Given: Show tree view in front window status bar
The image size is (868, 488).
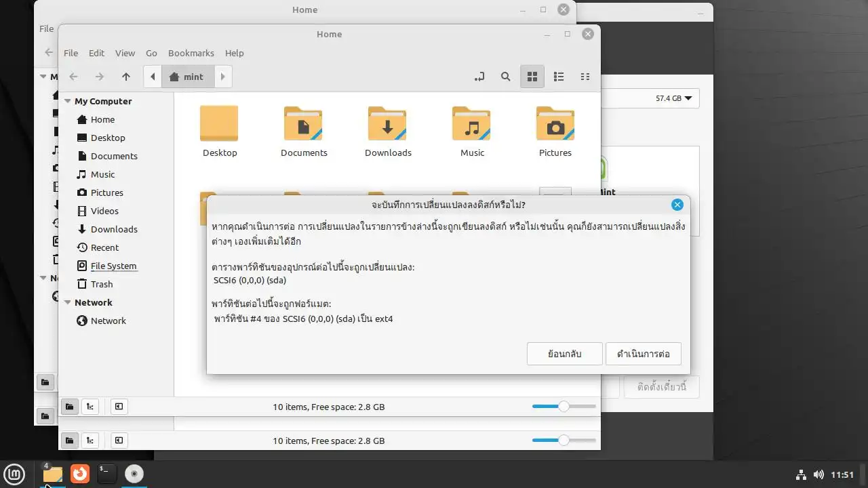Looking at the screenshot, I should [90, 407].
